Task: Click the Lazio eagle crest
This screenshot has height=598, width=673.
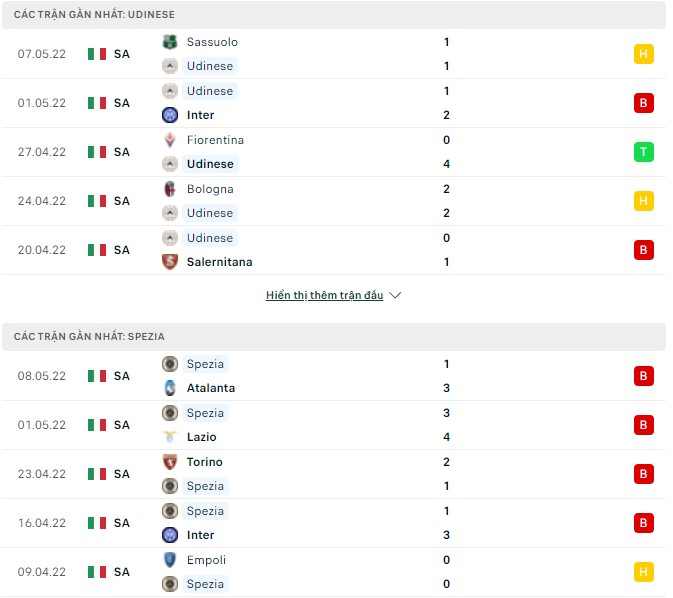Action: click(170, 437)
